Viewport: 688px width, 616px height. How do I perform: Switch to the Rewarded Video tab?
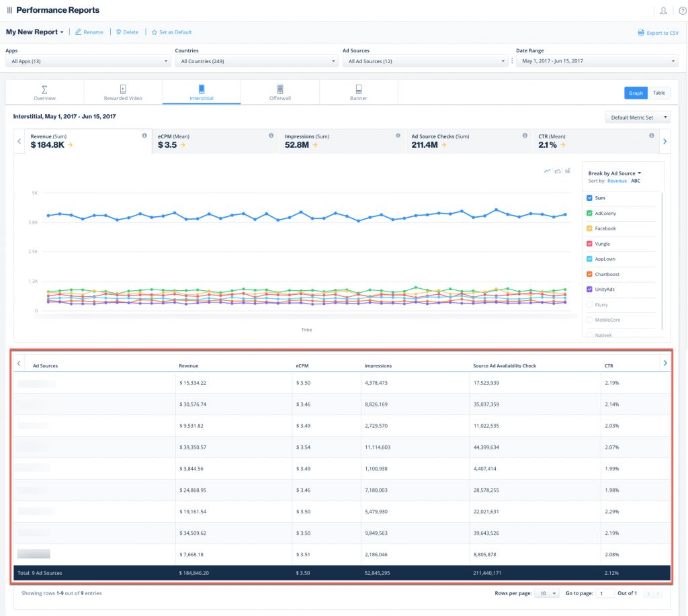coord(122,92)
